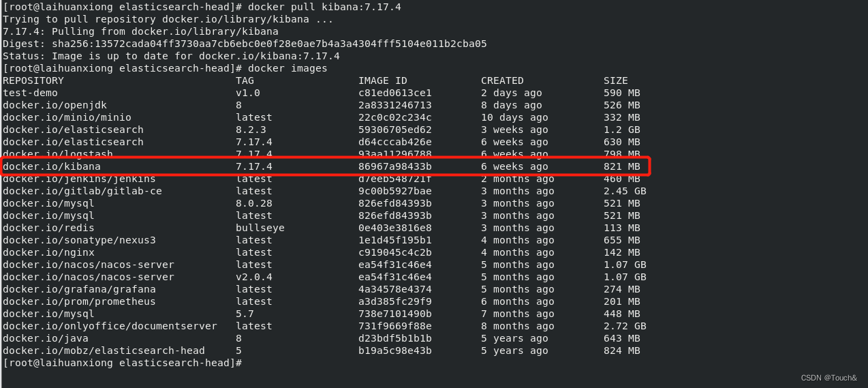This screenshot has width=868, height=388.
Task: Click the '8.0.28' mysql tag
Action: coord(254,203)
